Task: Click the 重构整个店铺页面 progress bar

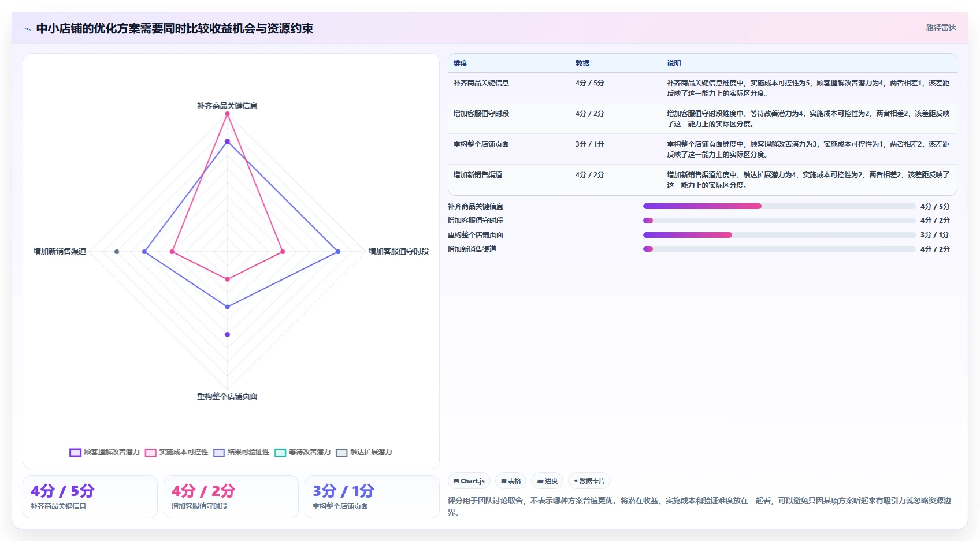Action: [x=779, y=235]
